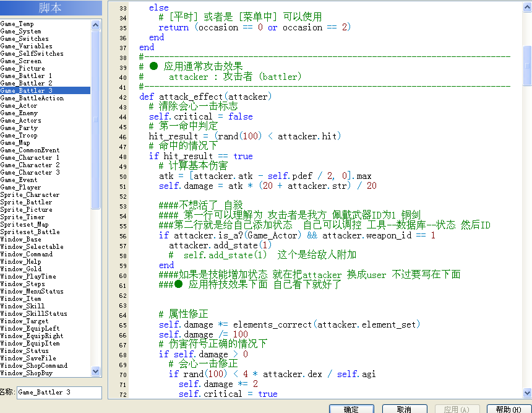Select the Game_Enemy script
532x413 pixels.
[19, 113]
